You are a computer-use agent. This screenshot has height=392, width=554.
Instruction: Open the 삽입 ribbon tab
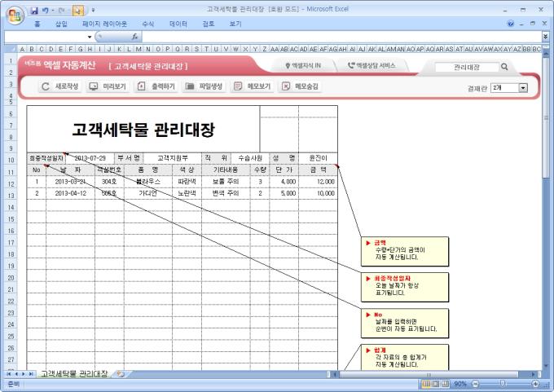click(x=61, y=24)
